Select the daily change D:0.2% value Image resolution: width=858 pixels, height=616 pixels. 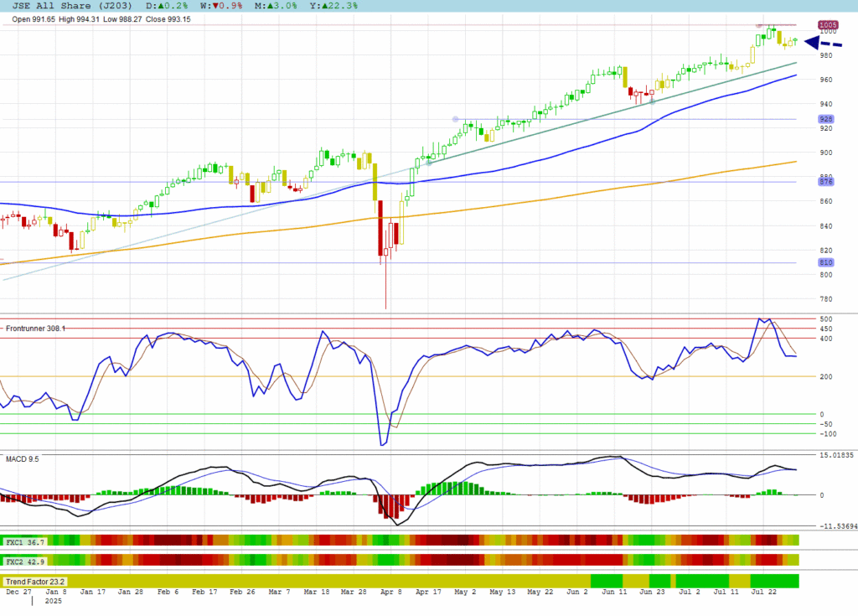pyautogui.click(x=167, y=6)
